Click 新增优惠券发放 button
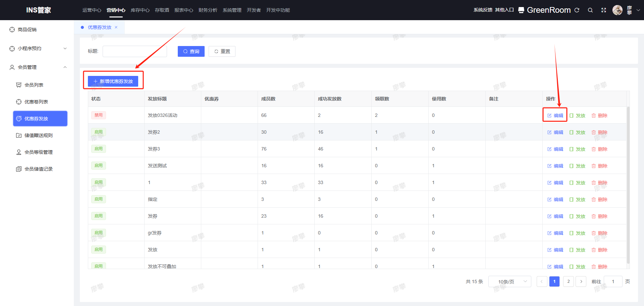Image resolution: width=644 pixels, height=306 pixels. 113,81
